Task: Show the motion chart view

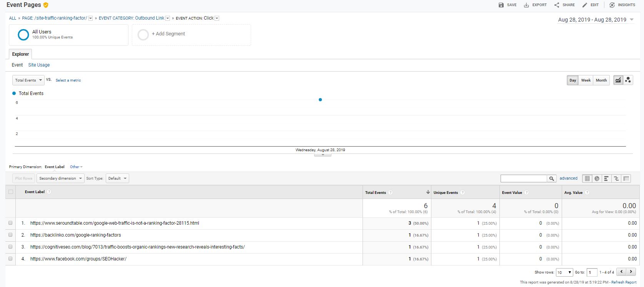Action: [x=628, y=80]
